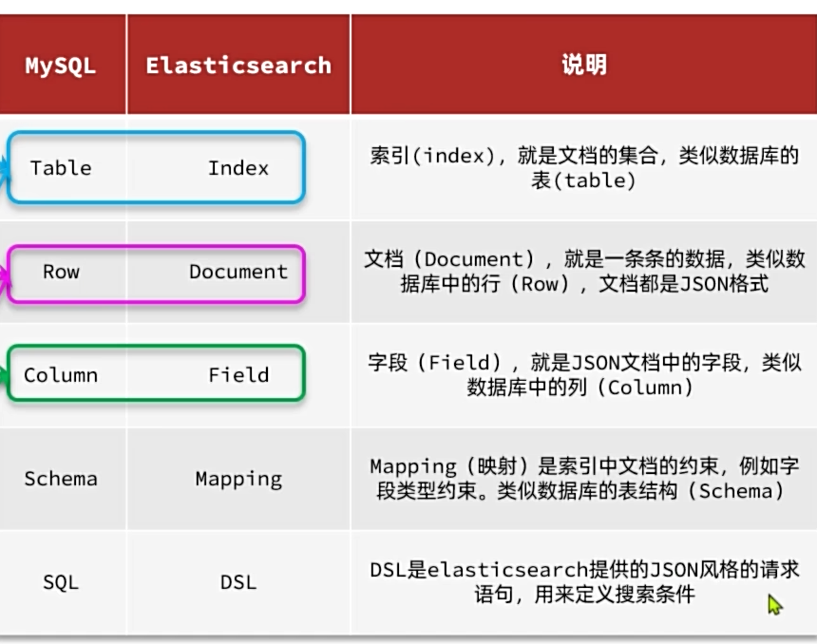Click the Field description text 字段 (Field)
This screenshot has height=644, width=817.
[x=583, y=375]
